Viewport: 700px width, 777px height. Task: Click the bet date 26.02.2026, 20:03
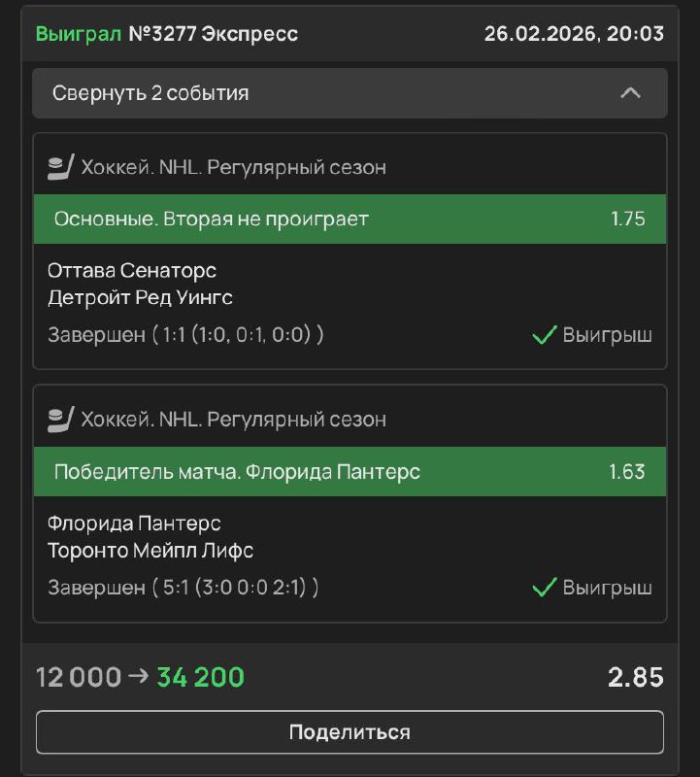(574, 34)
